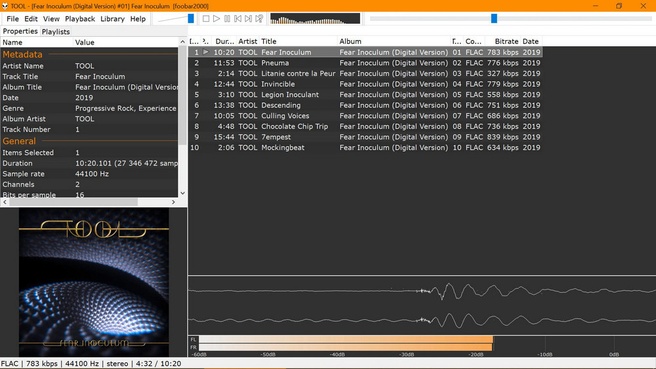The image size is (656, 369).
Task: Click properties horizontal scroll left arrow
Action: [x=5, y=202]
